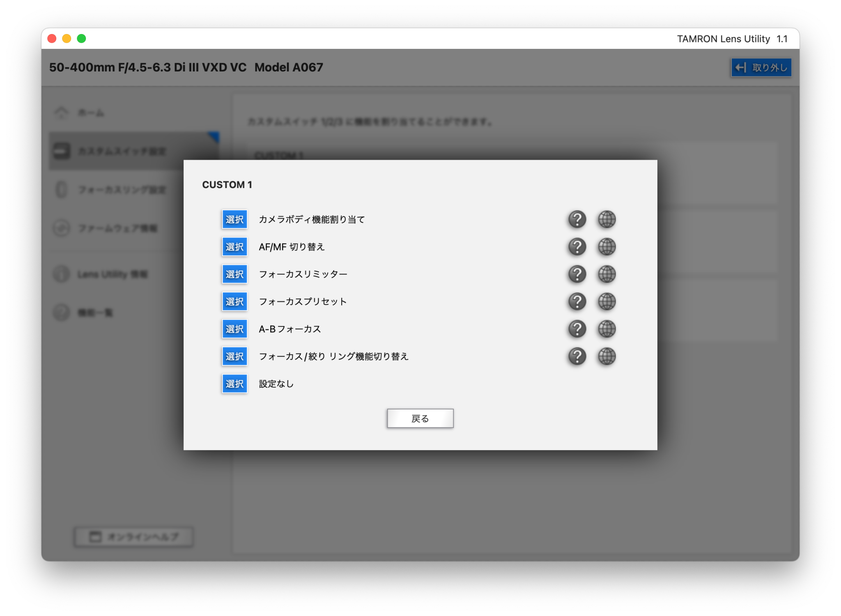Open web info icon beside AF/MF 切り替え

click(x=607, y=247)
